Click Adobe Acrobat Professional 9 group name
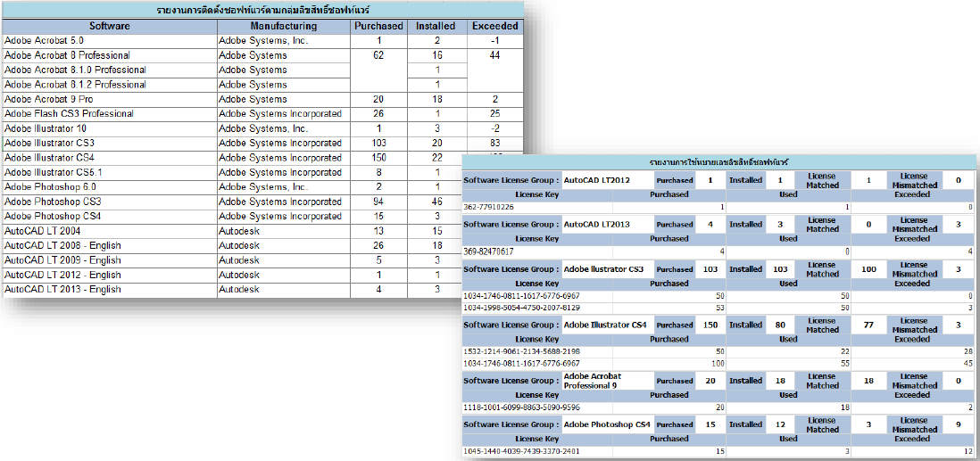980x461 pixels. click(593, 381)
